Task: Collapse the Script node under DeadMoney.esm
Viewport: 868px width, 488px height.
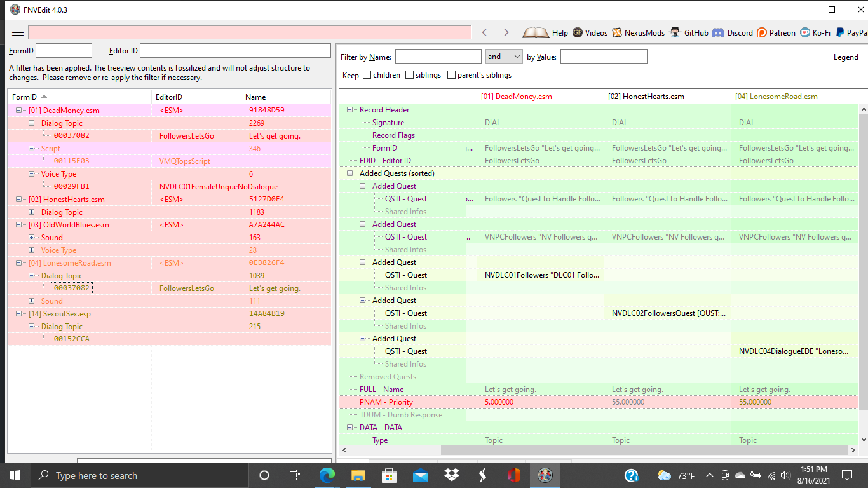Action: click(32, 149)
